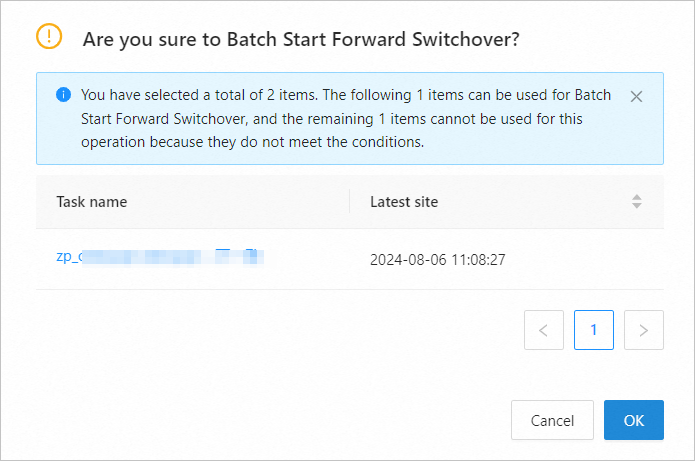Click the blurred part of the task name
695x461 pixels.
coord(170,257)
